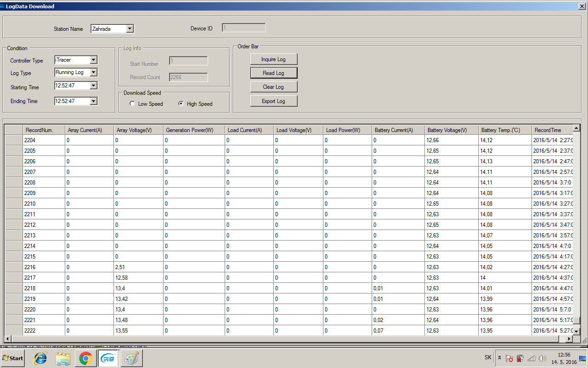Open the EPEVER app in the taskbar
The image size is (588, 368).
coord(109,358)
